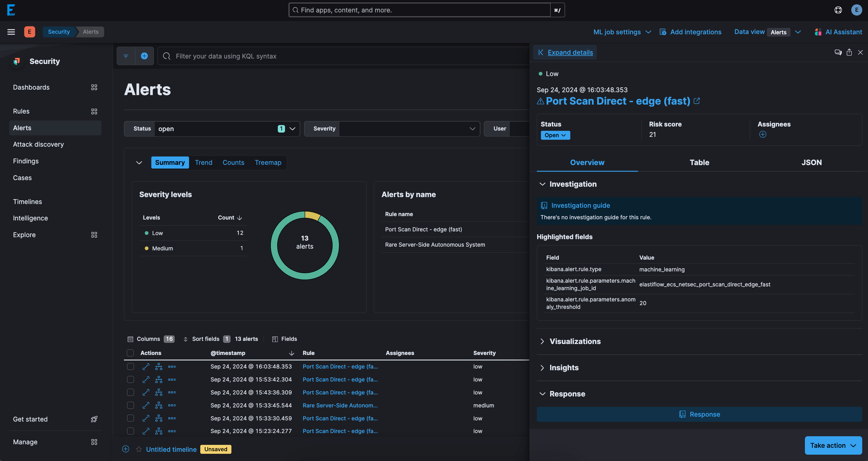868x461 pixels.
Task: Click the green Low severity legend dot
Action: click(147, 233)
